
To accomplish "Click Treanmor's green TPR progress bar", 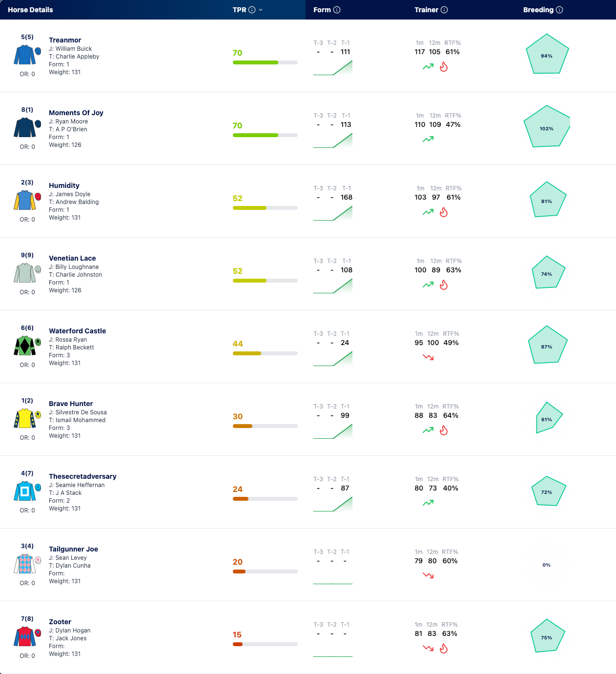I will (265, 62).
